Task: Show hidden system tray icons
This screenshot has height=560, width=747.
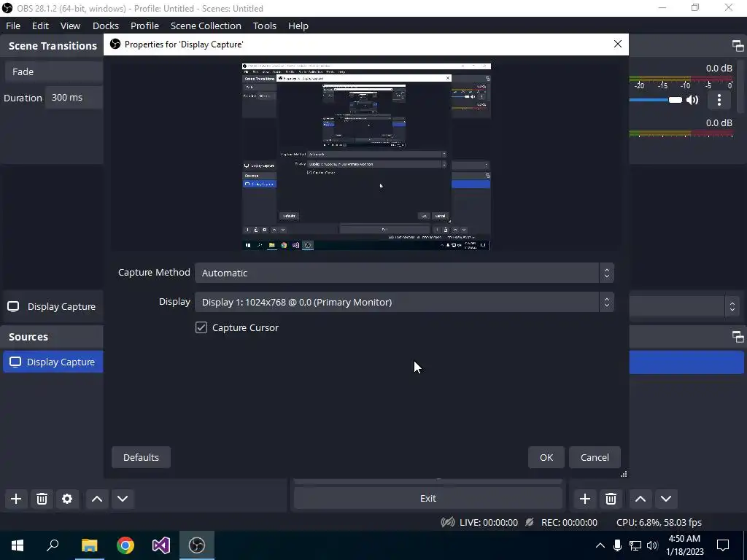Action: click(600, 545)
